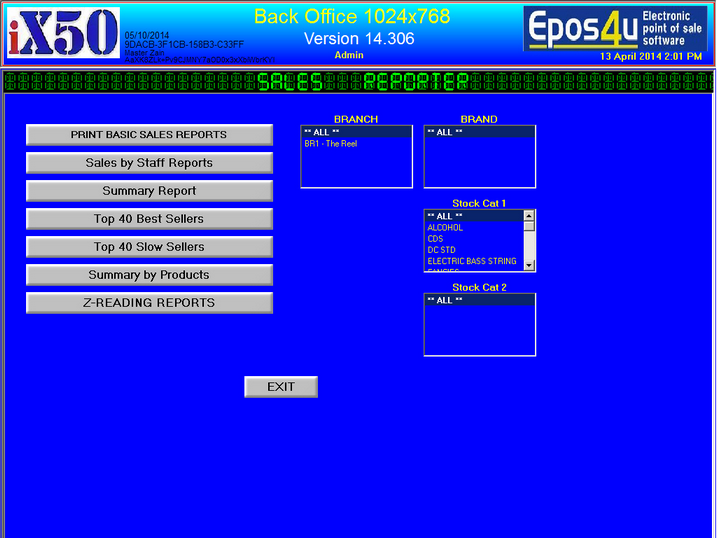717x538 pixels.
Task: Select ** ALL ** in BRAND list
Action: (x=479, y=132)
